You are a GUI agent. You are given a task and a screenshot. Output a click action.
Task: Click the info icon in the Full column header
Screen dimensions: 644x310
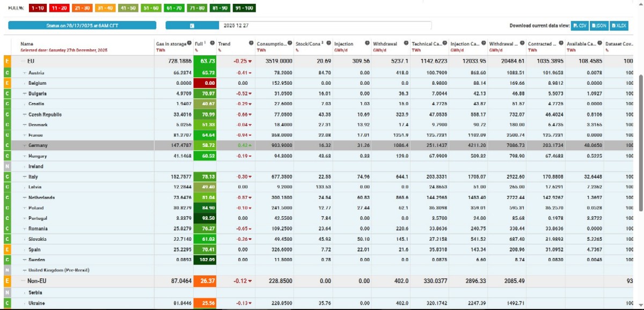coord(213,43)
